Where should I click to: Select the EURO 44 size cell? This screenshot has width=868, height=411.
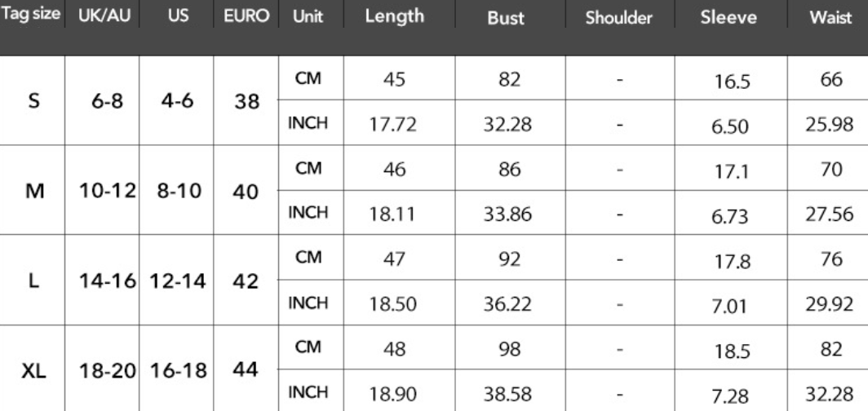246,369
